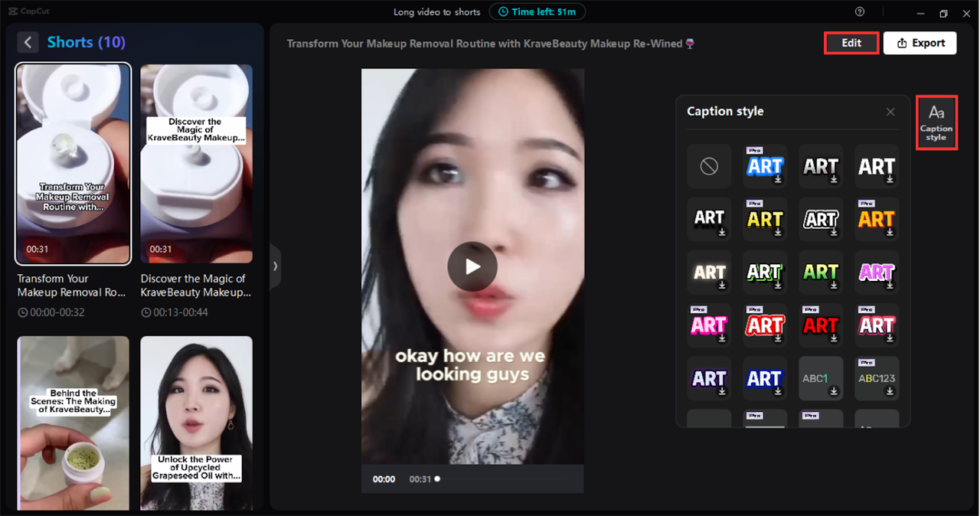This screenshot has width=980, height=516.
Task: Click the Edit button
Action: (851, 43)
